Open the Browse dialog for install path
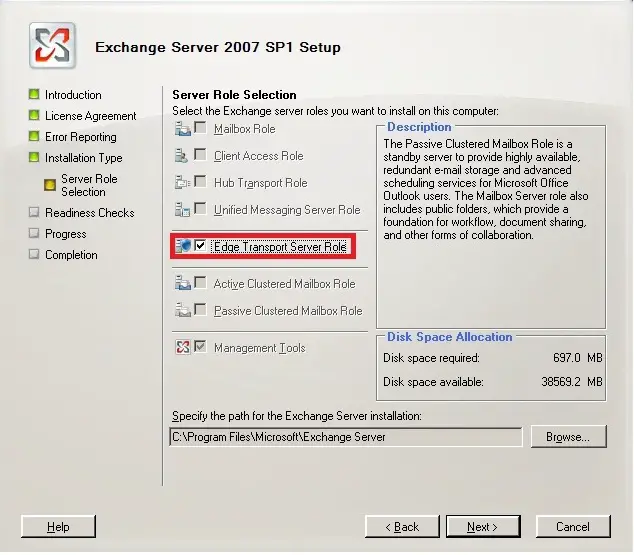The width and height of the screenshot is (634, 555). tap(568, 437)
